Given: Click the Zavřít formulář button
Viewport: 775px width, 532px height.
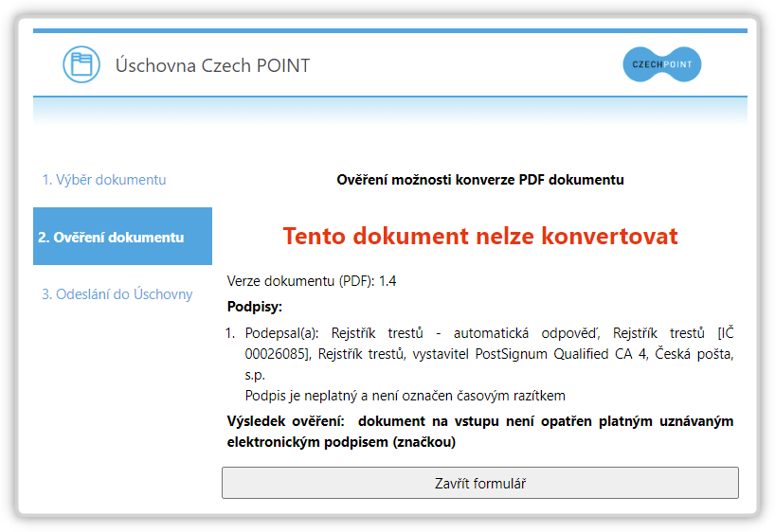Looking at the screenshot, I should click(x=480, y=483).
